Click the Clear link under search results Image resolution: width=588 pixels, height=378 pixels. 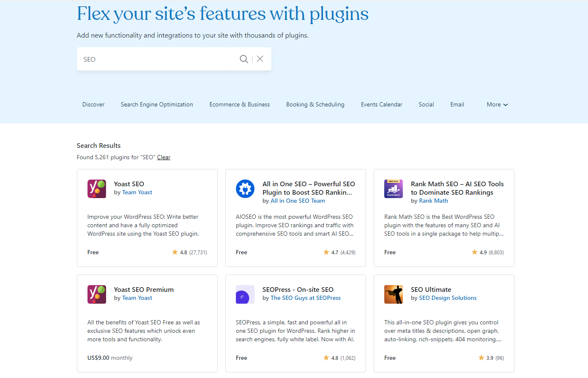(x=164, y=157)
